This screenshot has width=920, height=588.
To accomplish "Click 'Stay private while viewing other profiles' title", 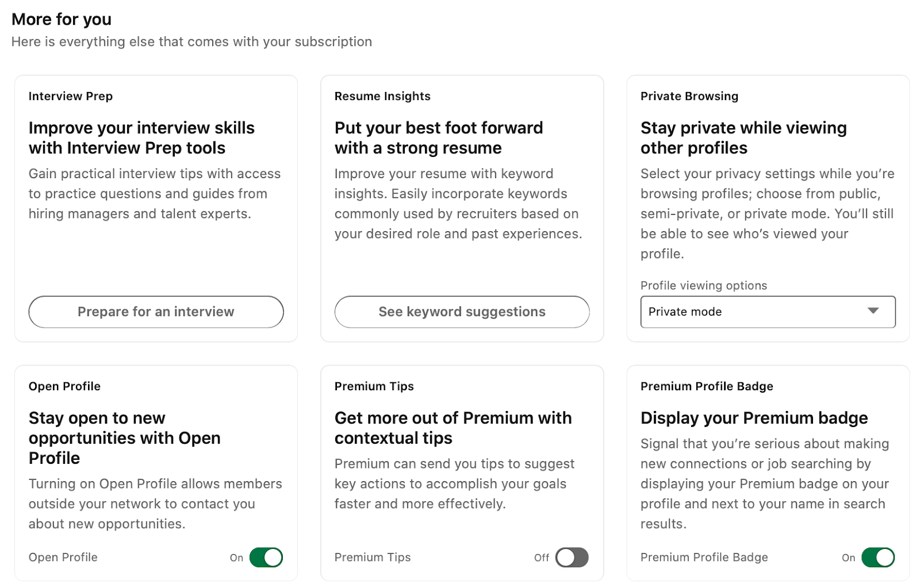I will 743,138.
